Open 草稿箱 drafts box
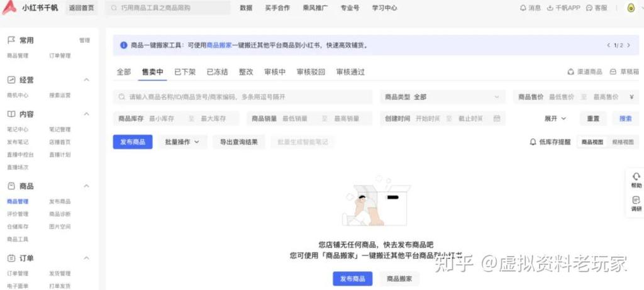Viewport: 644px width, 290px height. [613, 72]
